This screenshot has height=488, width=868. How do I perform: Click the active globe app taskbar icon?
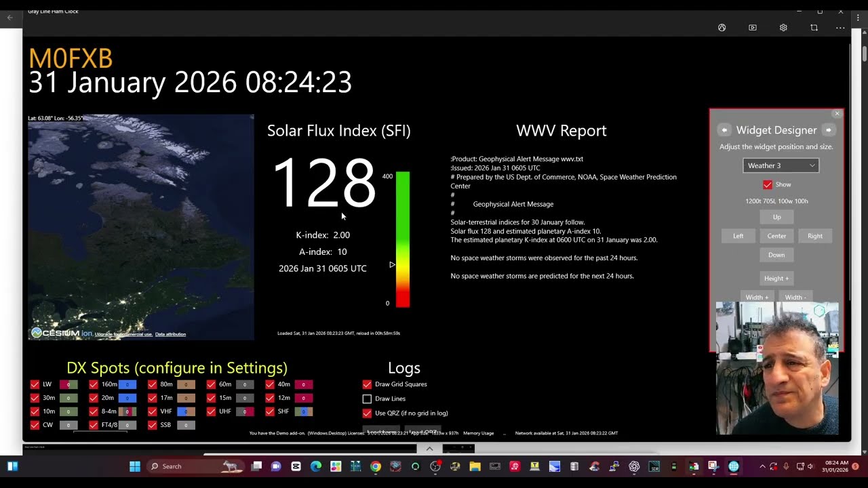[733, 466]
